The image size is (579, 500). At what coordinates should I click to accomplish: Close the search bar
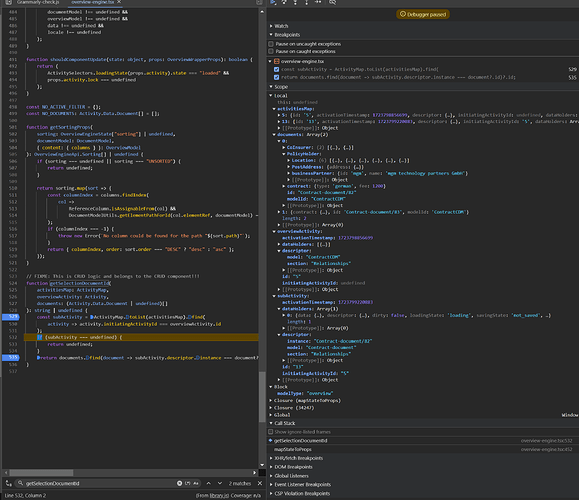[x=260, y=483]
